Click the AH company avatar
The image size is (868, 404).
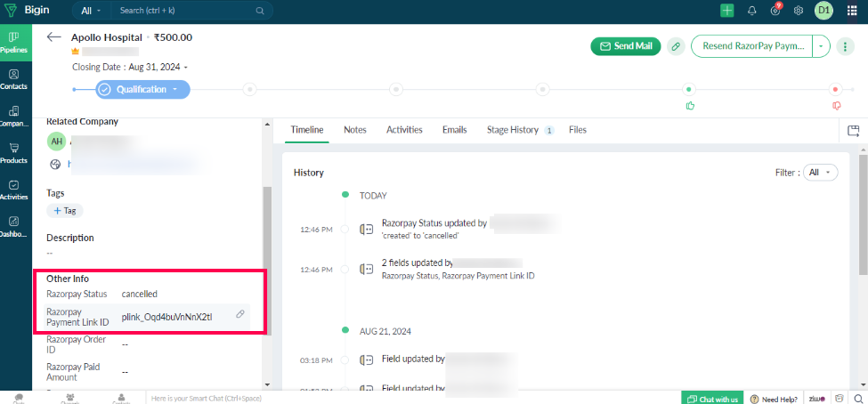(x=56, y=141)
